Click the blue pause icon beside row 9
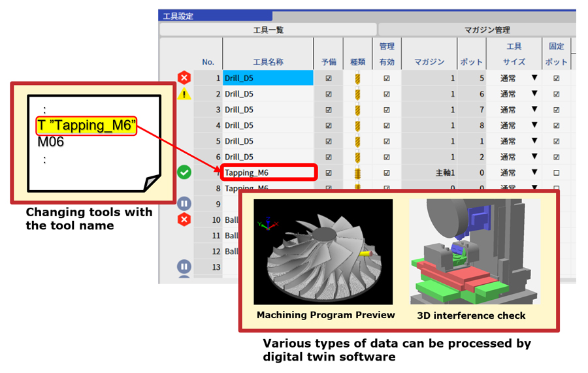Viewport: 588px width, 373px height. (184, 204)
